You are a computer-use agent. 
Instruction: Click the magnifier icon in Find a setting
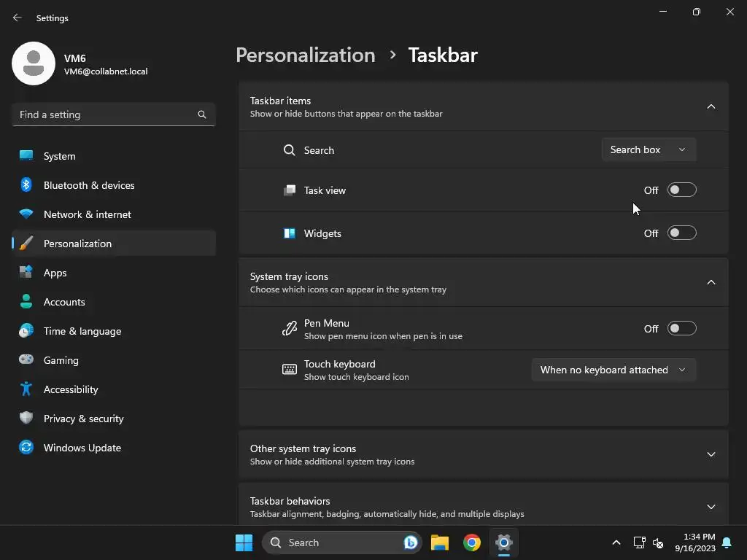tap(202, 114)
